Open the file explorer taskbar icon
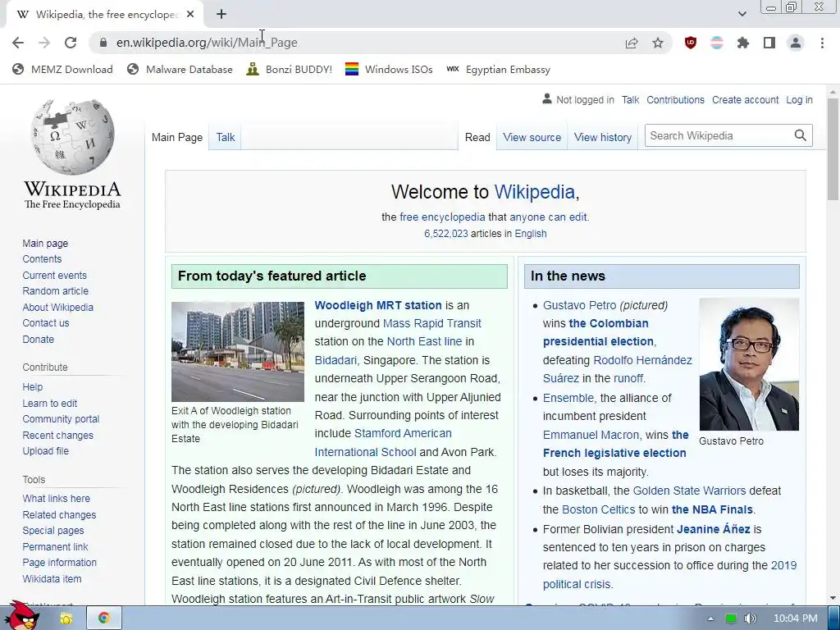 click(66, 619)
